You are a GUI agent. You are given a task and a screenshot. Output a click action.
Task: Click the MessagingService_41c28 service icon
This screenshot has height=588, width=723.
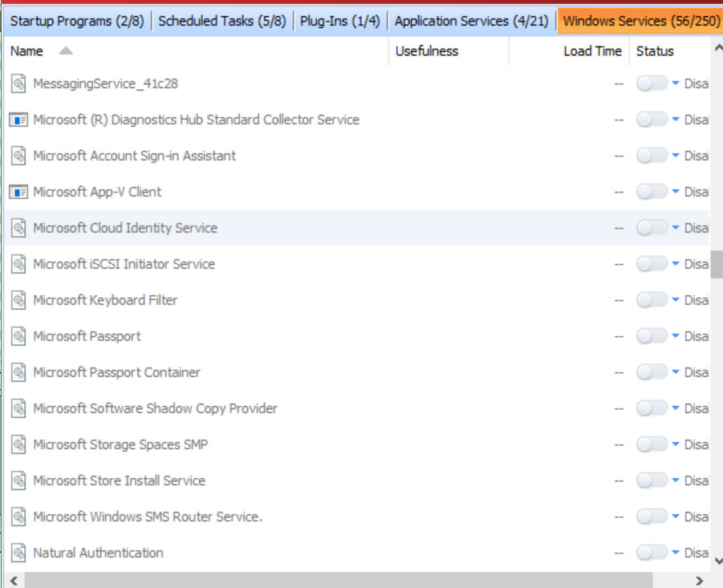pos(18,83)
